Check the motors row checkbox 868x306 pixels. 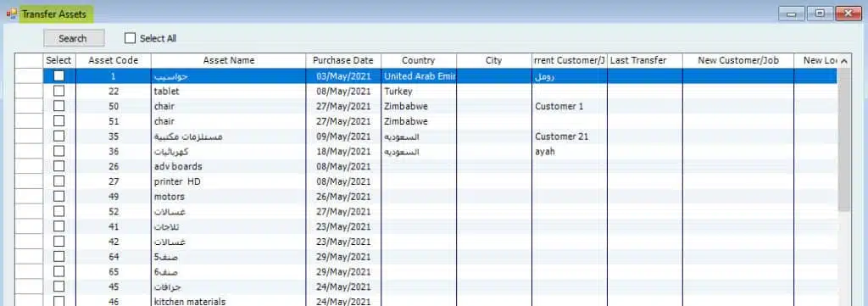(58, 197)
